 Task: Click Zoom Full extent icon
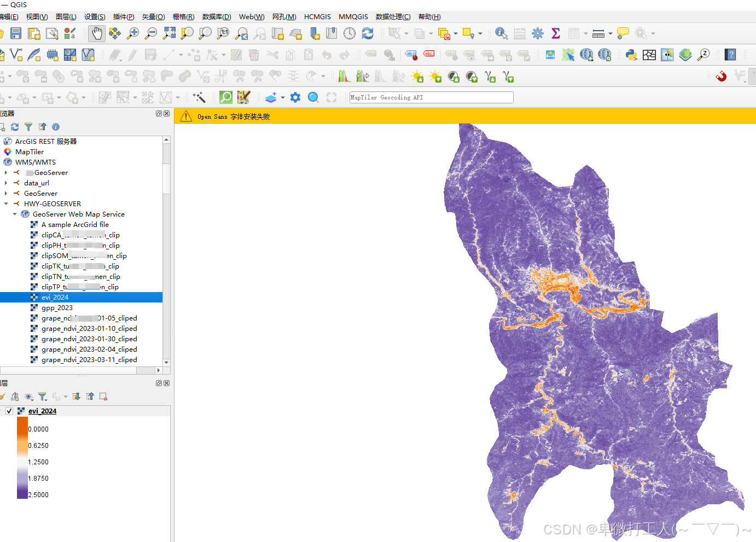169,33
